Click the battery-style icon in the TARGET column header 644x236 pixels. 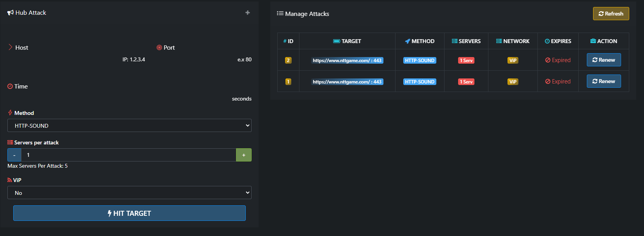pyautogui.click(x=337, y=41)
